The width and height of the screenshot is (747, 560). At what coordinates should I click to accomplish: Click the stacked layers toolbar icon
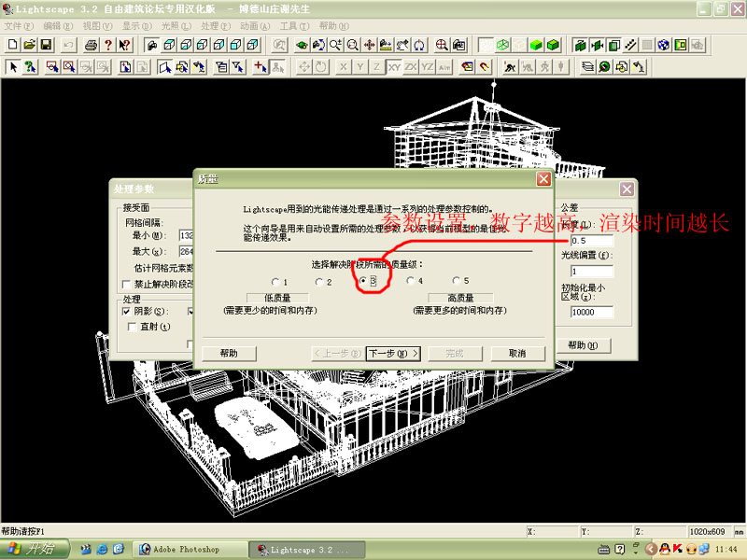[x=588, y=67]
